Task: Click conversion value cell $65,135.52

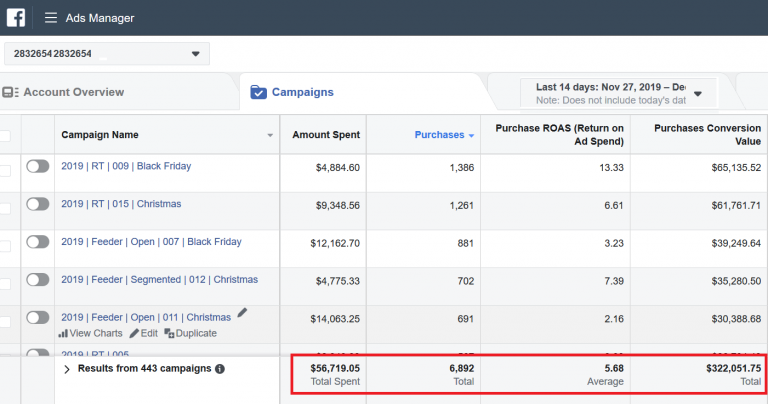Action: click(736, 167)
